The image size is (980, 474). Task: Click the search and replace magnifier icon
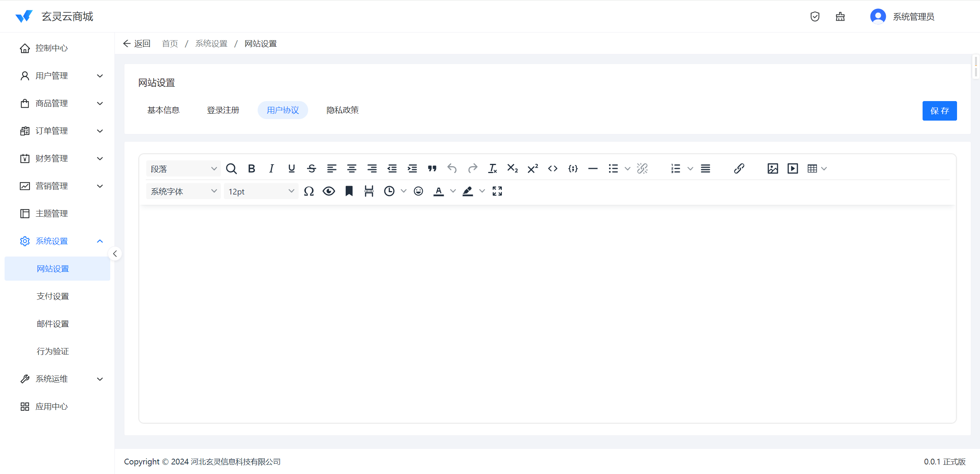[x=231, y=168]
